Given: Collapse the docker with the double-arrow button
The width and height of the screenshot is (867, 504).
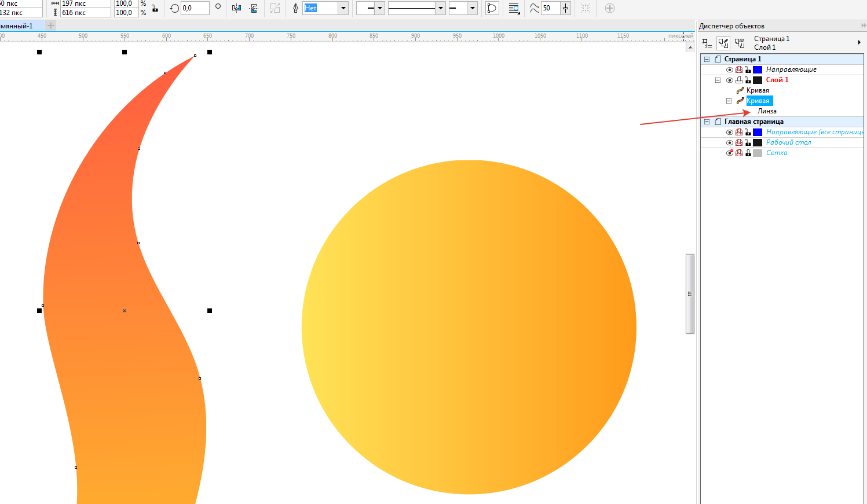Looking at the screenshot, I should tap(864, 26).
